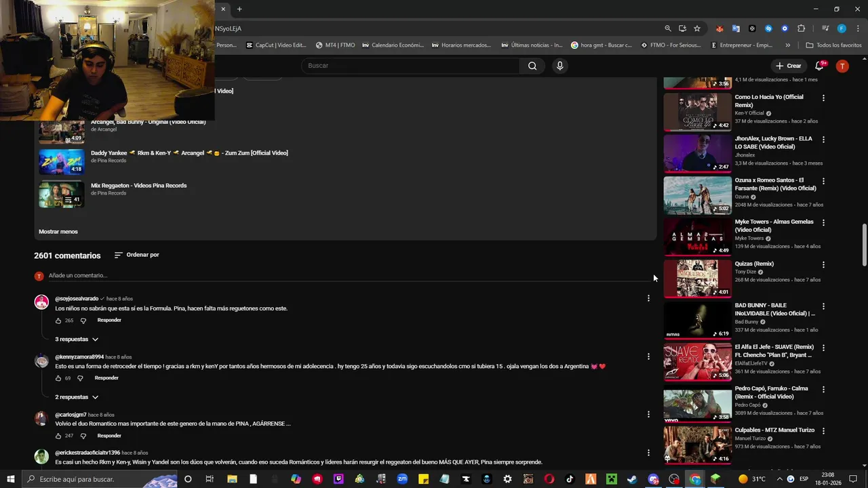This screenshot has height=488, width=868.
Task: Open Mix Reggaeton - Videos Pina Records
Action: [x=138, y=185]
